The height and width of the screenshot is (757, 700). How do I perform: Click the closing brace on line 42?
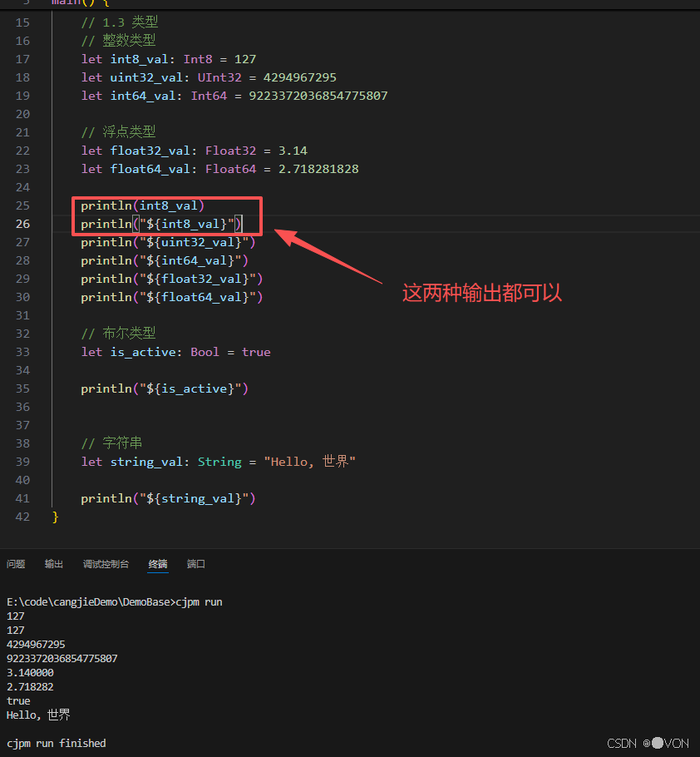point(56,517)
